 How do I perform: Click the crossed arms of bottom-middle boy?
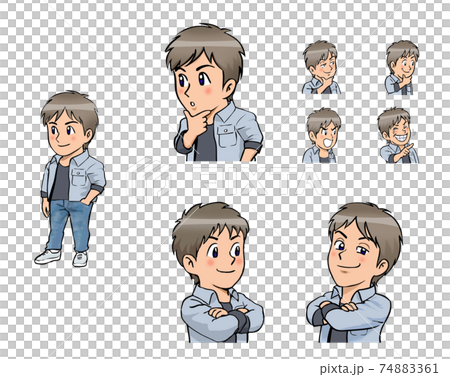coord(222,317)
